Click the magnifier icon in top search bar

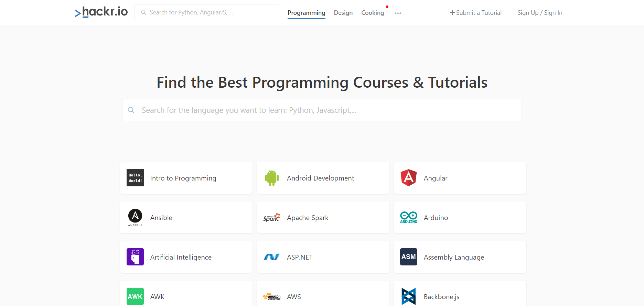point(143,12)
